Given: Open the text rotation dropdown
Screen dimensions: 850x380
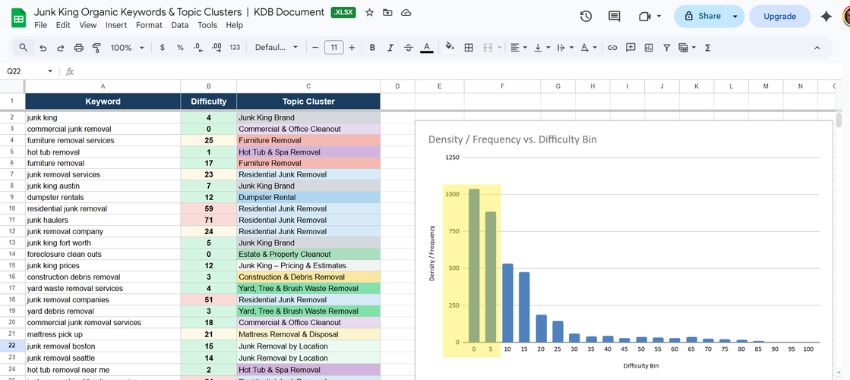Looking at the screenshot, I should point(588,48).
